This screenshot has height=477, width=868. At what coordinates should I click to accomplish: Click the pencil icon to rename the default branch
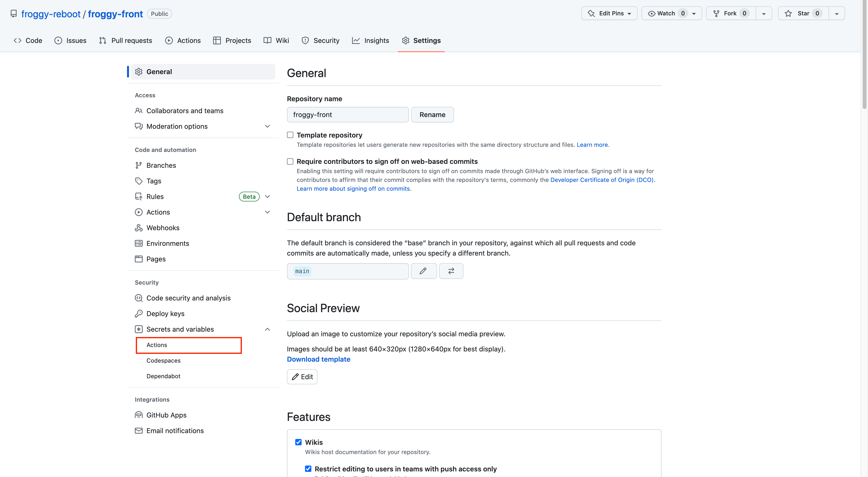click(x=423, y=271)
